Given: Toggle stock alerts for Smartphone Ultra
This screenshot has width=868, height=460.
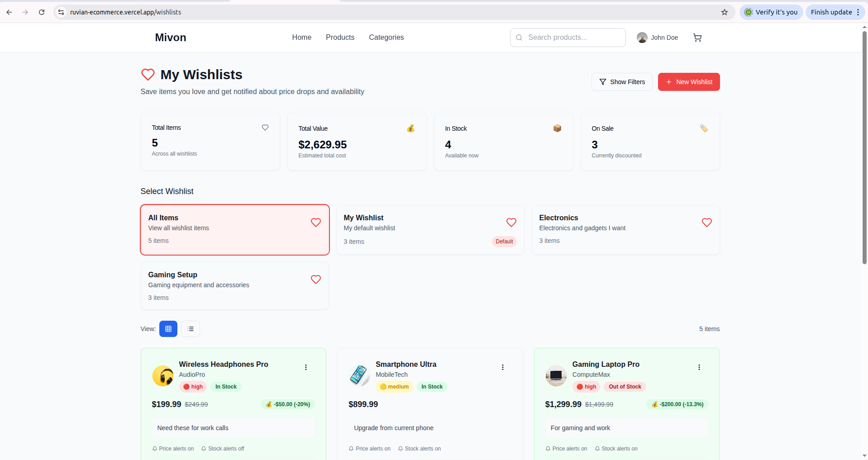Looking at the screenshot, I should (x=420, y=449).
